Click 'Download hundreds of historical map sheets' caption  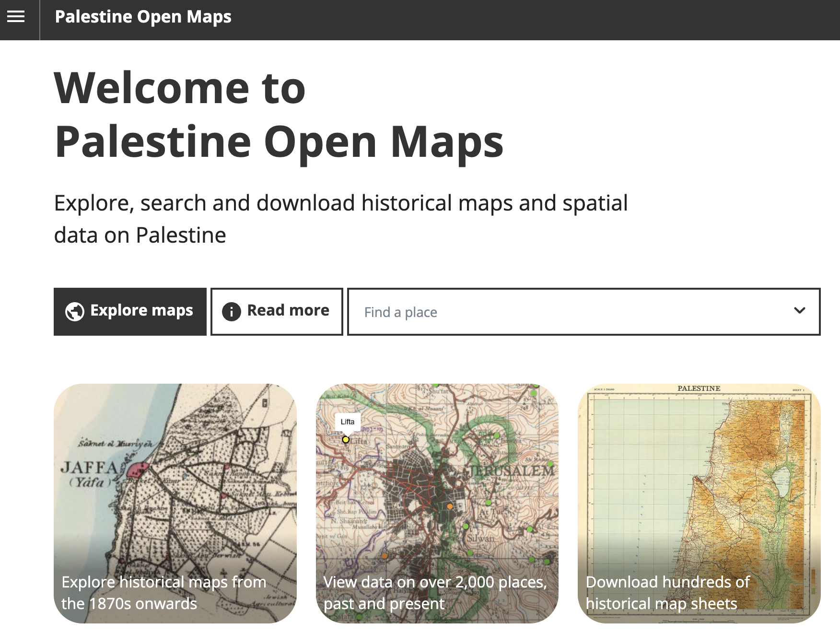tap(667, 592)
